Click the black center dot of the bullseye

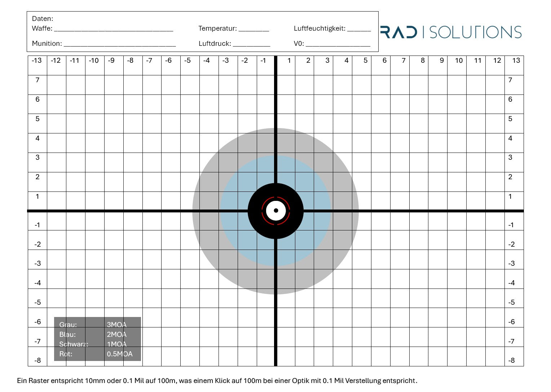(276, 211)
